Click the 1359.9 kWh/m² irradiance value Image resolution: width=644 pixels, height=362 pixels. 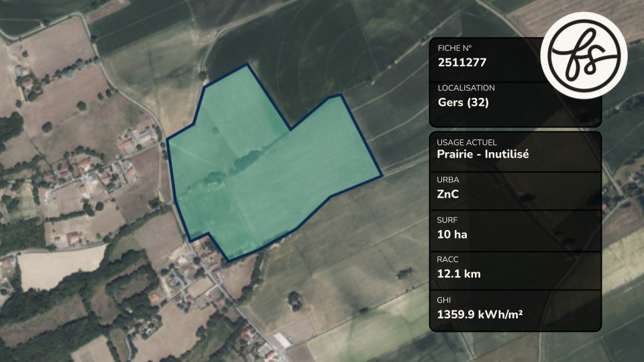480,314
